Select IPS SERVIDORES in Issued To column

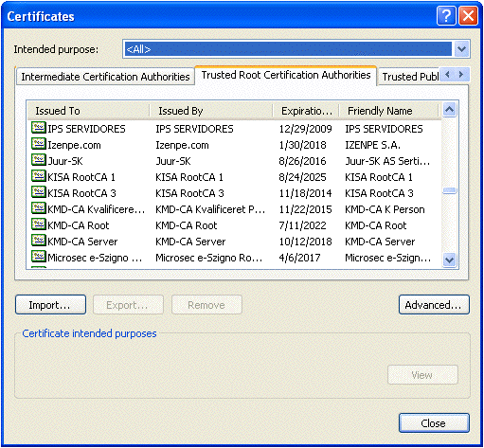(x=86, y=129)
